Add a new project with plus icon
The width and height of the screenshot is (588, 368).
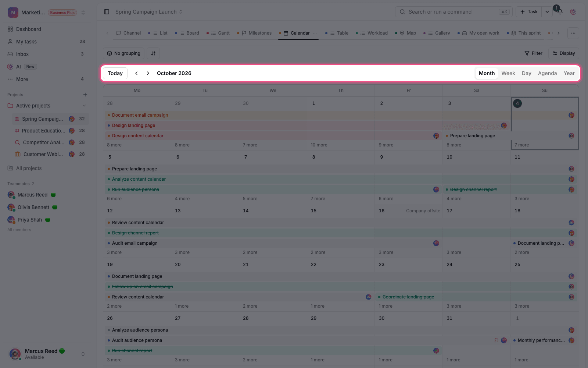pyautogui.click(x=85, y=95)
